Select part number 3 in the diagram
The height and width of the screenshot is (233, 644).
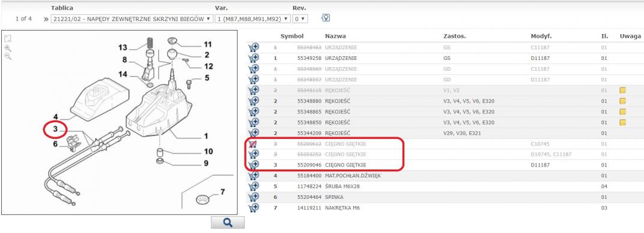coord(55,129)
